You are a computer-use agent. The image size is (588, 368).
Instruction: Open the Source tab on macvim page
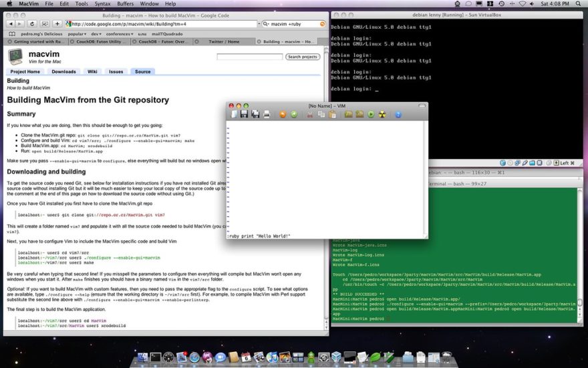tap(142, 72)
